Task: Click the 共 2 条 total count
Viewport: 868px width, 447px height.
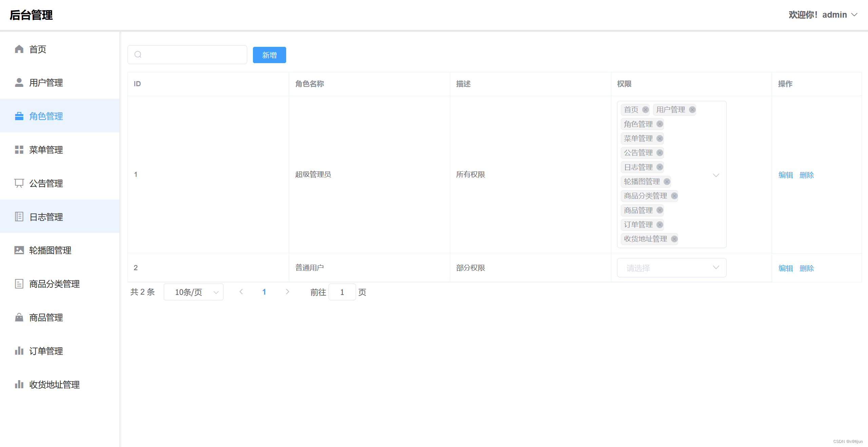Action: (142, 292)
